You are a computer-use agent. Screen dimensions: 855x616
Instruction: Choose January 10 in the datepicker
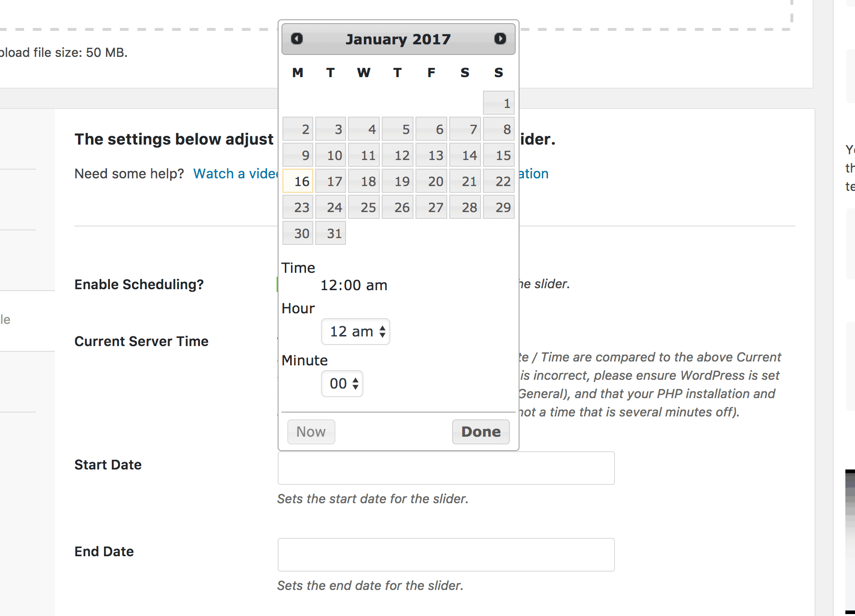click(331, 155)
